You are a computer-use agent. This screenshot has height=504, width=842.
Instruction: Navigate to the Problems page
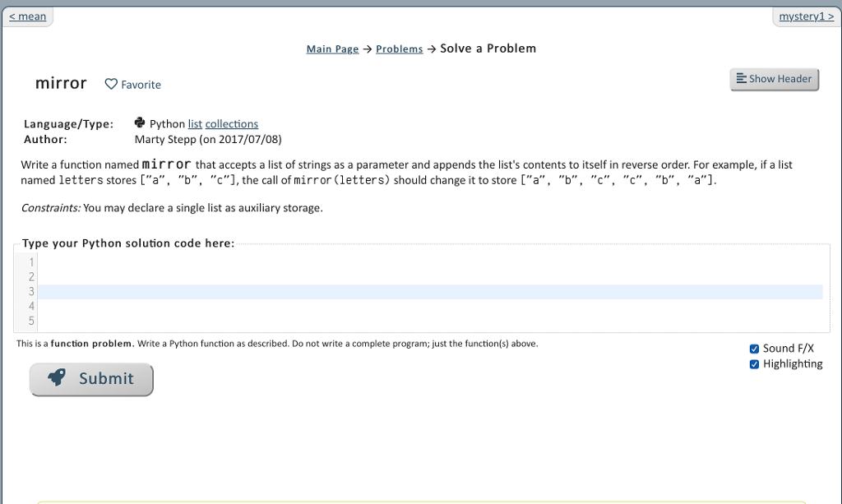click(x=399, y=49)
